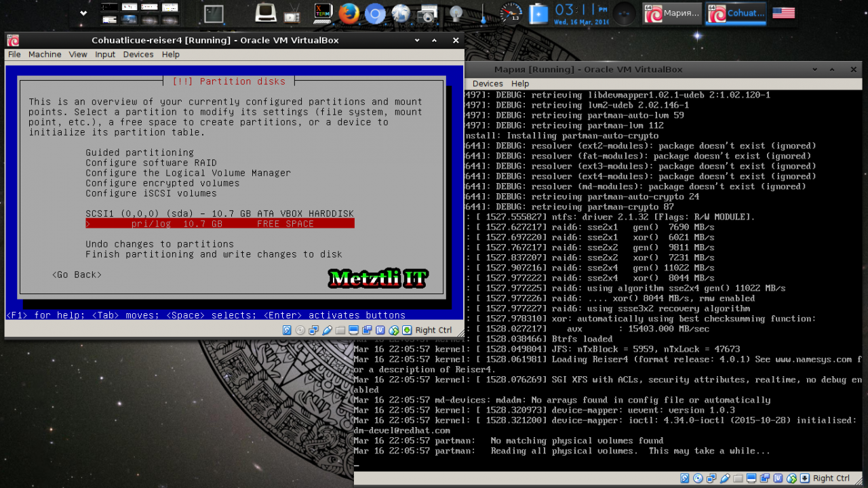Viewport: 868px width, 488px height.
Task: Open View menu in Cohuatlicue-reiser4 window
Action: (78, 54)
